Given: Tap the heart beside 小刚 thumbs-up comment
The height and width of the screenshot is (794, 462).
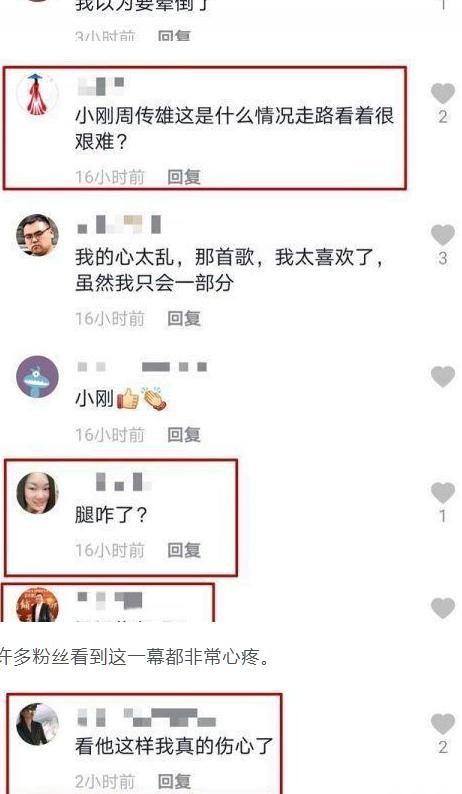Looking at the screenshot, I should point(443,377).
